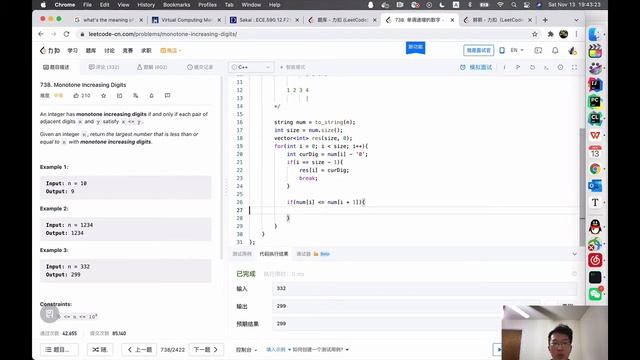Expand the how to create testcase dropdown
The width and height of the screenshot is (640, 360).
tap(320, 350)
